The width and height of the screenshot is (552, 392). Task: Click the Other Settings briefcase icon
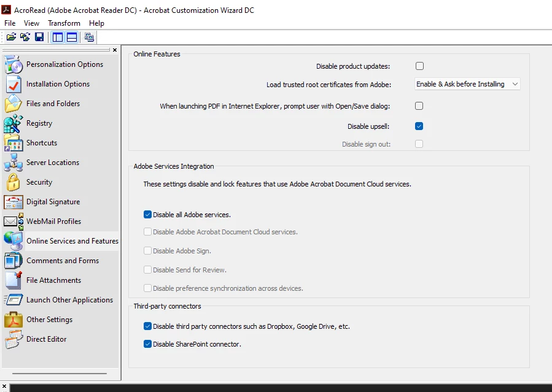click(x=14, y=320)
